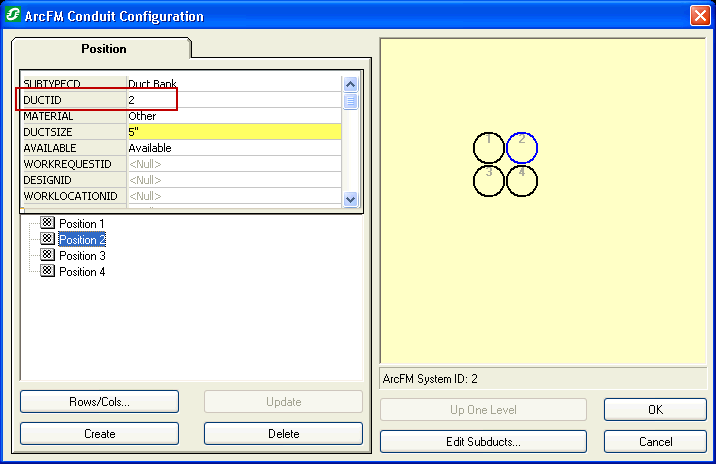
Task: Click the yellow DUCTSIZE value cell
Action: pos(233,132)
